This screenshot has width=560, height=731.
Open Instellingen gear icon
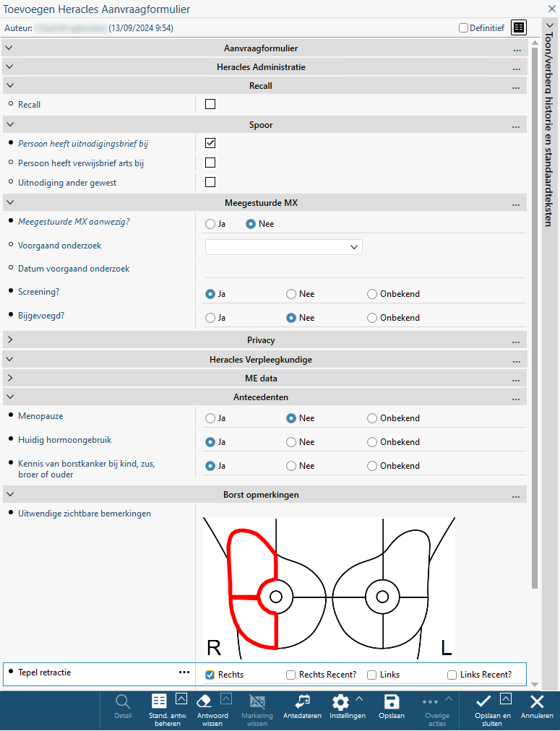pos(340,703)
